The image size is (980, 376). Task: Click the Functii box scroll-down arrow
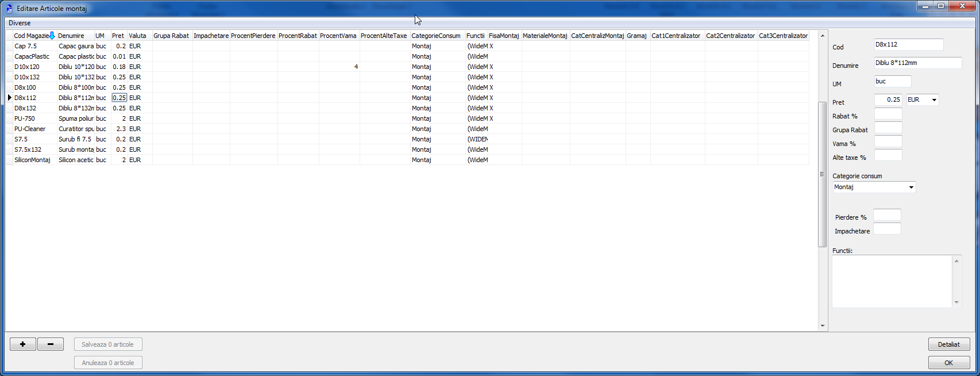point(956,302)
